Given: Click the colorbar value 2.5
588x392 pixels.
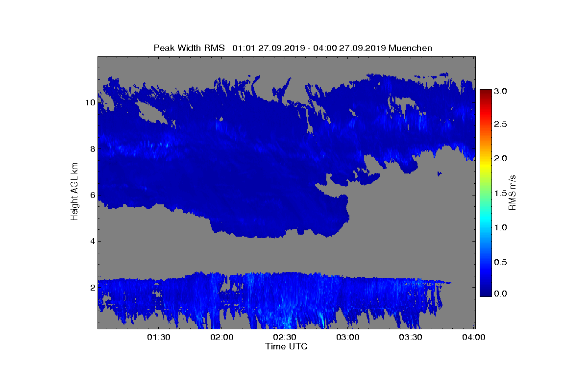Looking at the screenshot, I should point(501,124).
